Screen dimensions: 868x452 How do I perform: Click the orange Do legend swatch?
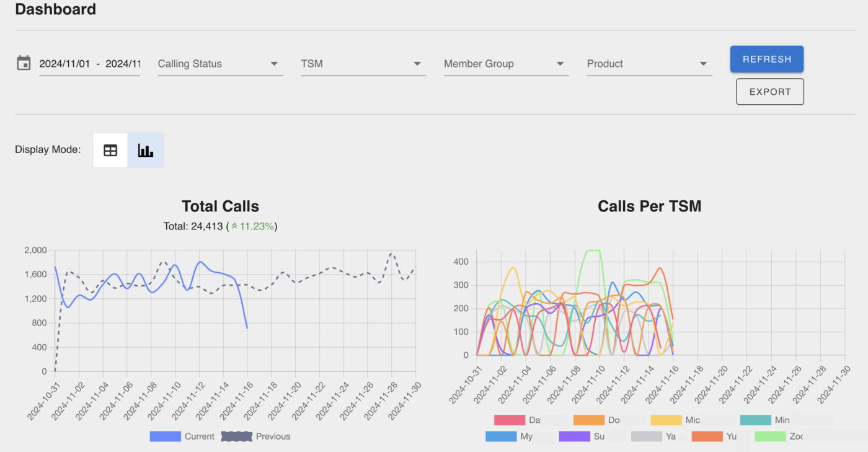[x=589, y=420]
